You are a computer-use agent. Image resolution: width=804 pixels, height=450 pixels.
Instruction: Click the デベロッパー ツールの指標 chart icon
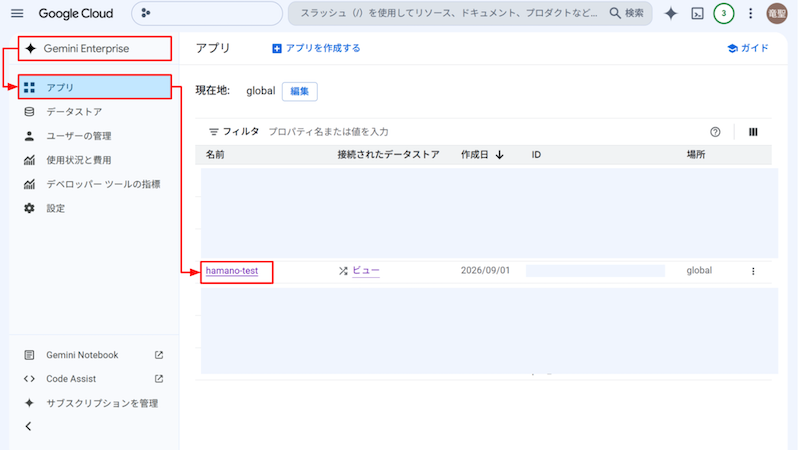tap(29, 184)
